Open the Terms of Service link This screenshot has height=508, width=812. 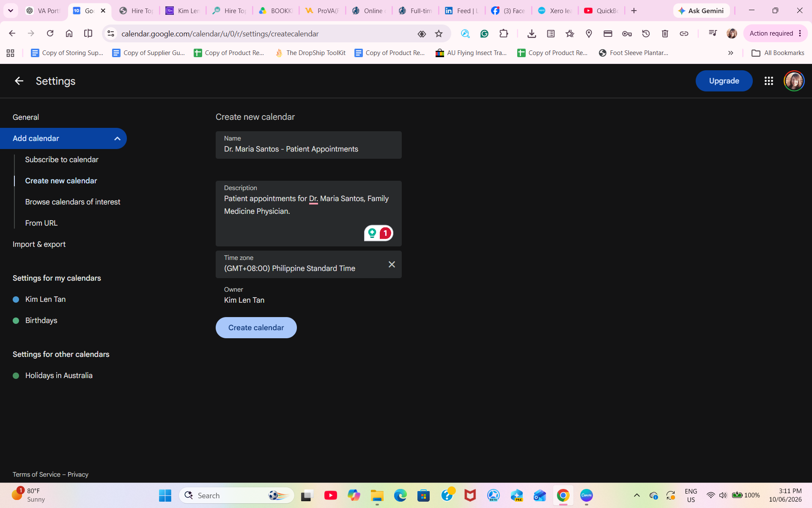[x=36, y=475]
